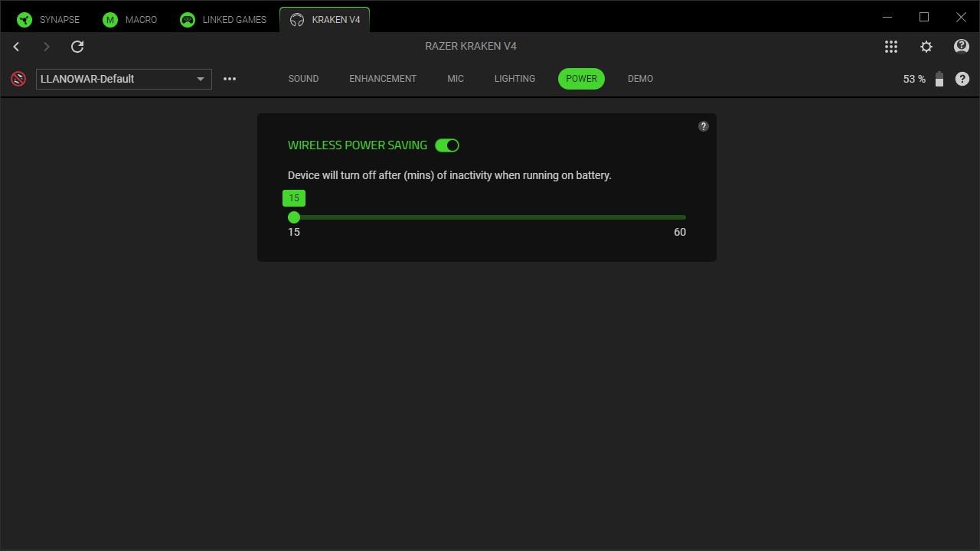The height and width of the screenshot is (551, 980).
Task: Click the WIRELESS POWER SAVING heading
Action: (358, 145)
